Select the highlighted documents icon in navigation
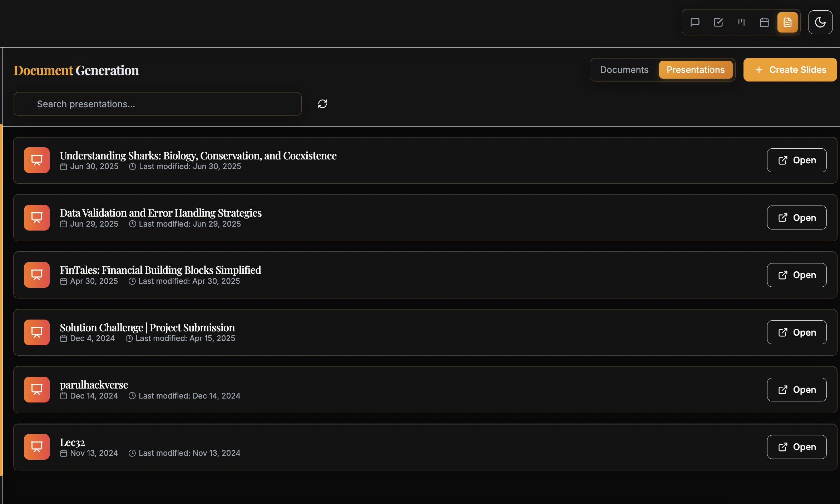This screenshot has width=840, height=504. (x=787, y=23)
